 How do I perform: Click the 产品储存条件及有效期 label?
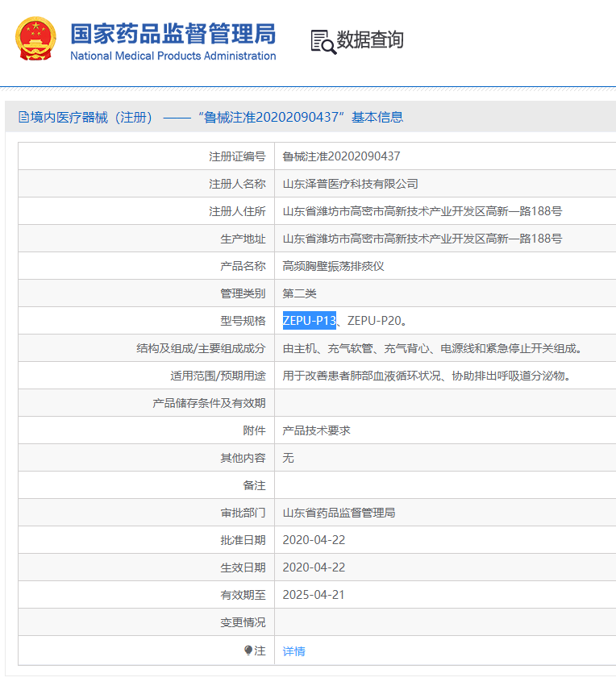[x=209, y=403]
